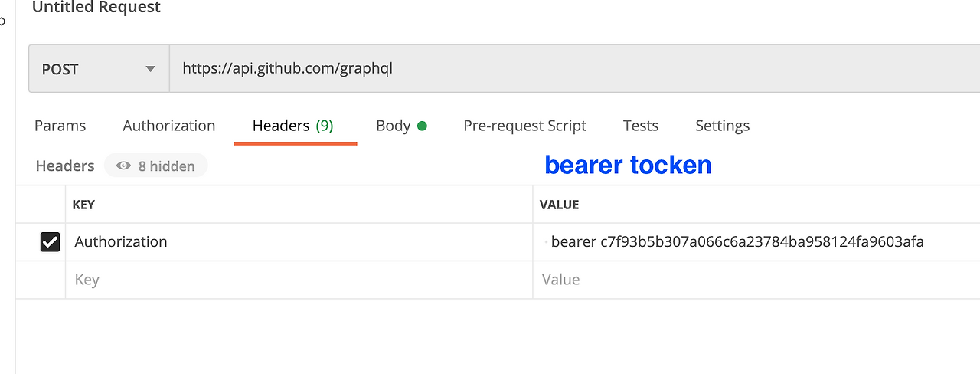Go to the Pre-request Script tab
Viewport: 980px width, 374px height.
click(524, 126)
